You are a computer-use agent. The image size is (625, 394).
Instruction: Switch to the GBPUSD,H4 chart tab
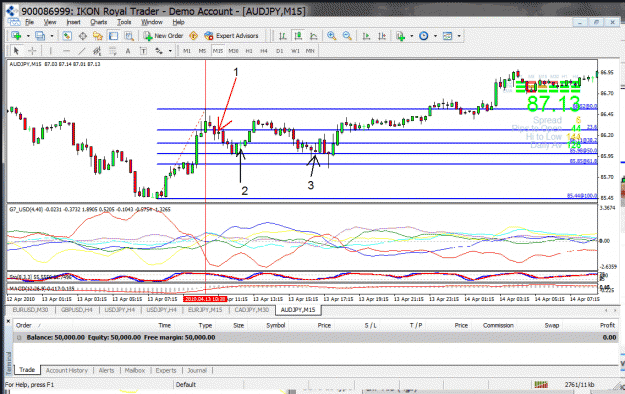tap(76, 310)
